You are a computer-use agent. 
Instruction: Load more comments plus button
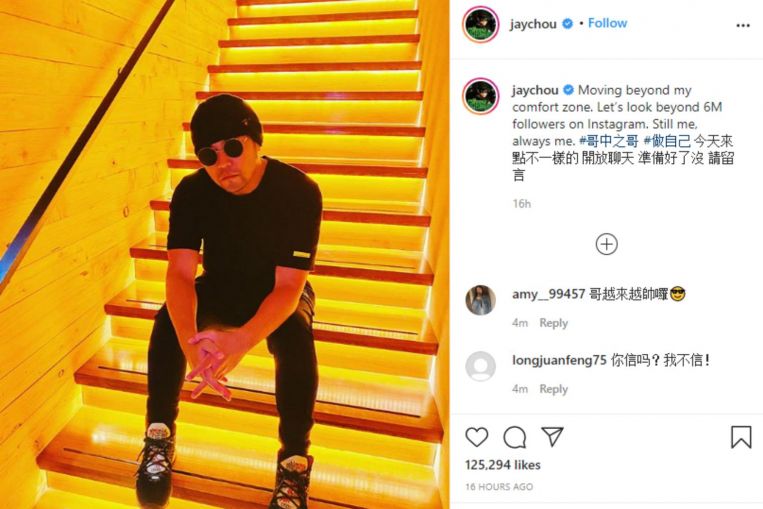click(606, 244)
